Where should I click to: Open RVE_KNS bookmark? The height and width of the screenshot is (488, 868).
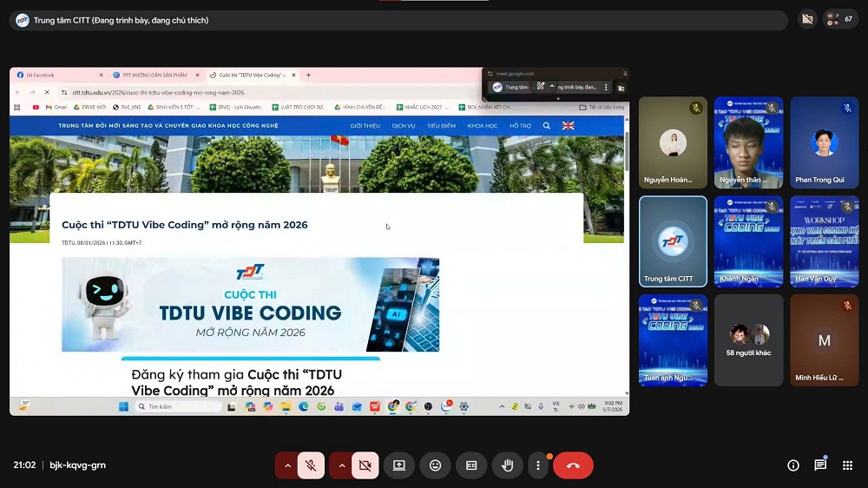point(127,107)
